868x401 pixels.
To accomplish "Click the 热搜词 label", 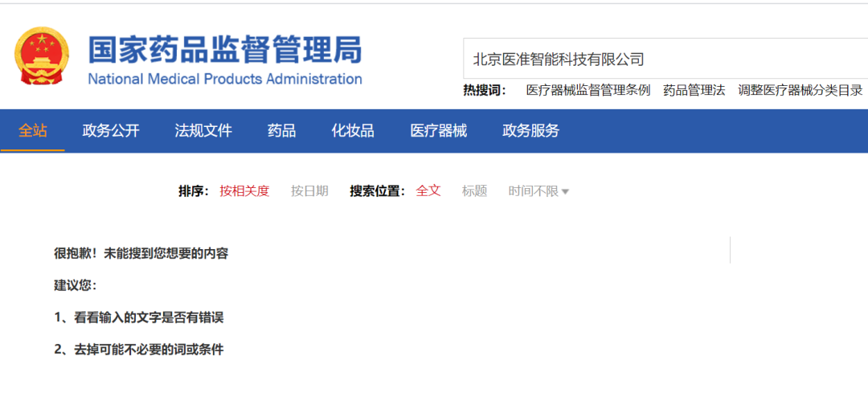I will point(485,91).
